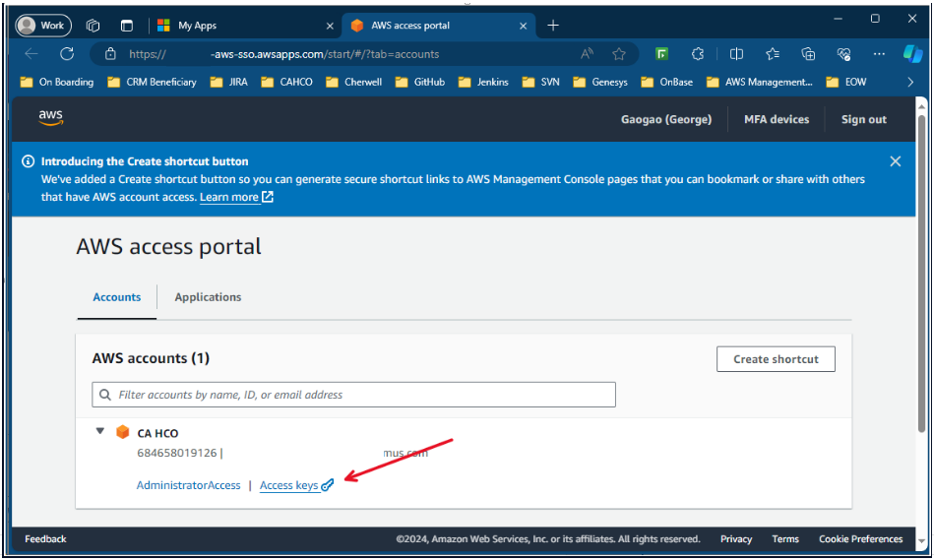Select the AWS access portal browser tab
The image size is (934, 560).
tap(438, 26)
